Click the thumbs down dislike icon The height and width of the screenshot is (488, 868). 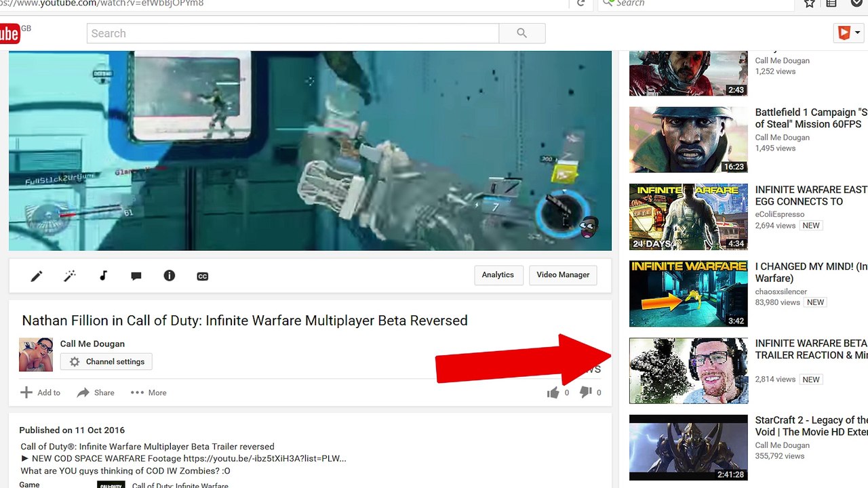pyautogui.click(x=586, y=392)
